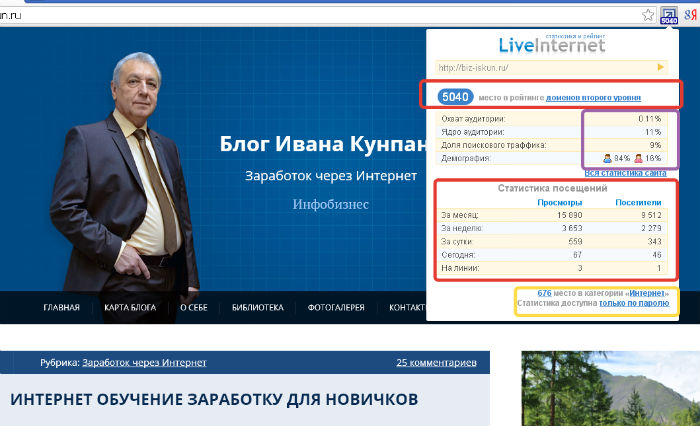Open the 25 комментариев link
This screenshot has height=426, width=700.
(x=436, y=362)
